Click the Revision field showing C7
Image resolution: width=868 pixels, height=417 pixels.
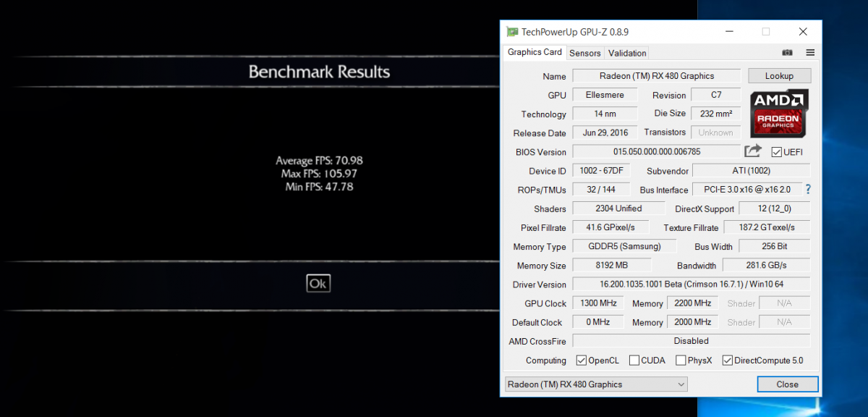(x=716, y=95)
